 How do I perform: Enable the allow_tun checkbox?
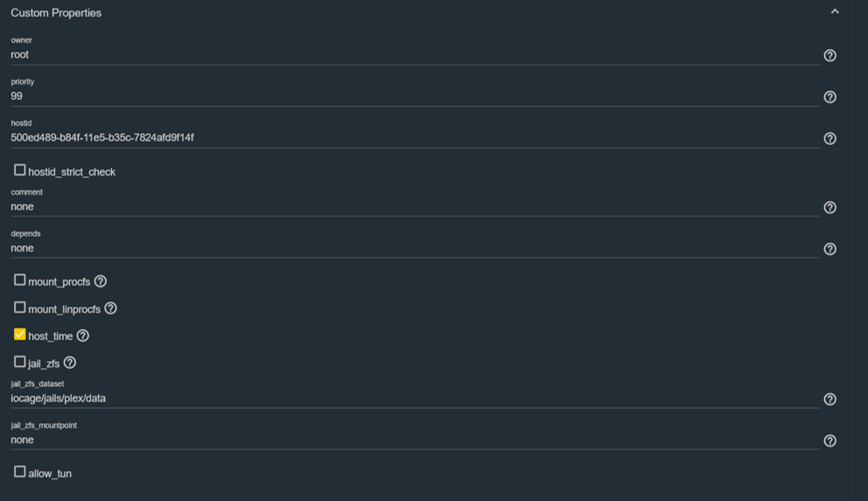(x=19, y=472)
